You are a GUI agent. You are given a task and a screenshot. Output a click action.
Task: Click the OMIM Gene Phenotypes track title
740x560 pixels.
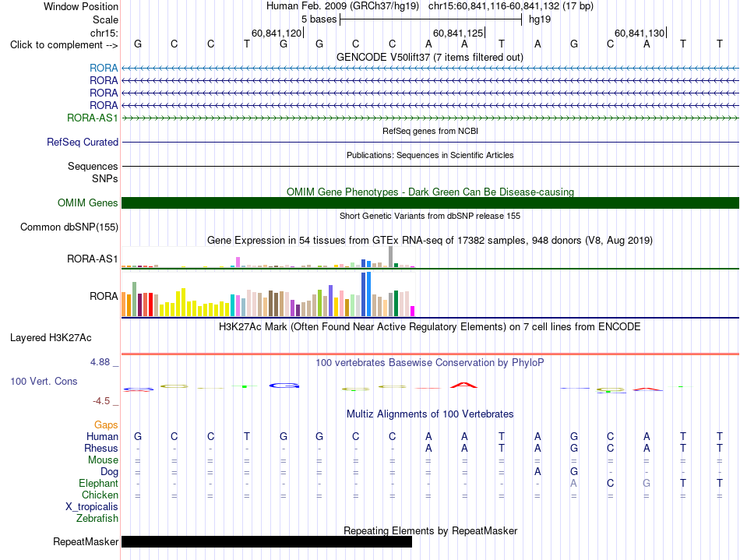pyautogui.click(x=430, y=192)
